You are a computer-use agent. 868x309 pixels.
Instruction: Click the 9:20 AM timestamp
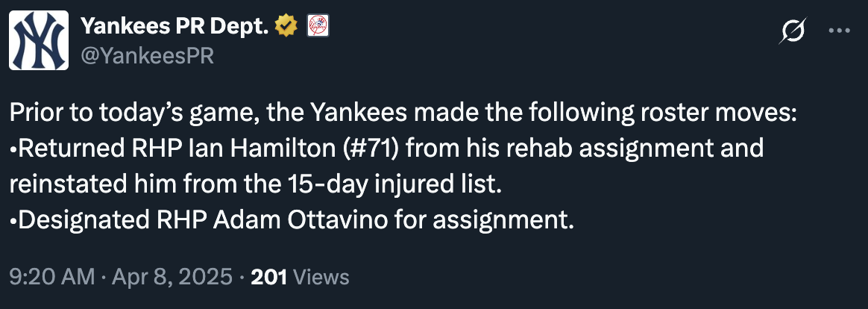click(53, 277)
